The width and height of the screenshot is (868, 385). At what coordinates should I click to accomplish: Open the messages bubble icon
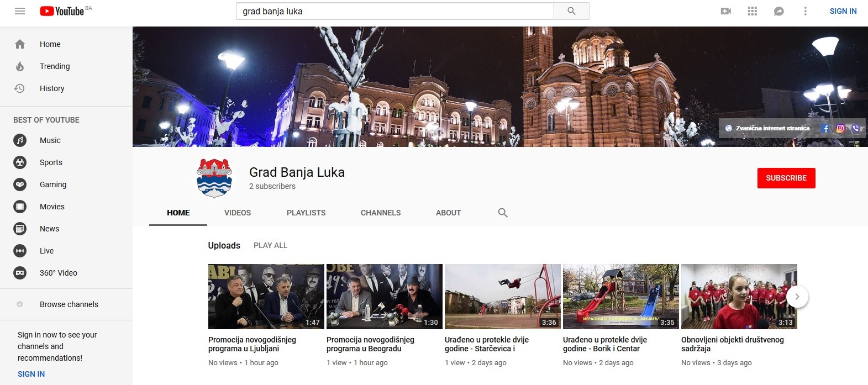(x=778, y=11)
